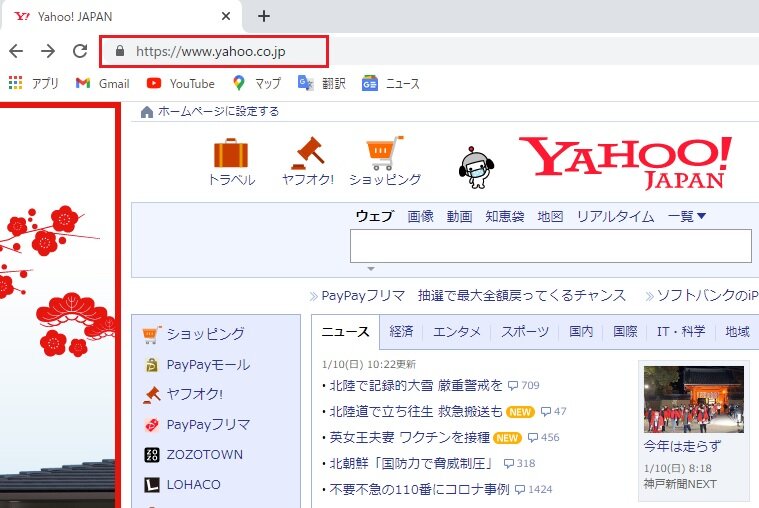Select the リアルタイム search tab

click(615, 216)
